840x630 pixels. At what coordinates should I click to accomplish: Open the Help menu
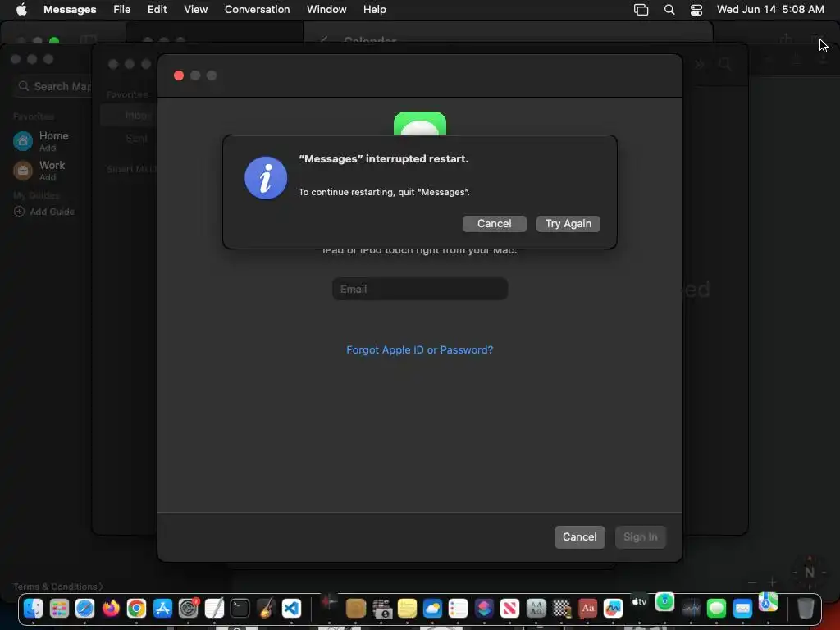(x=374, y=10)
